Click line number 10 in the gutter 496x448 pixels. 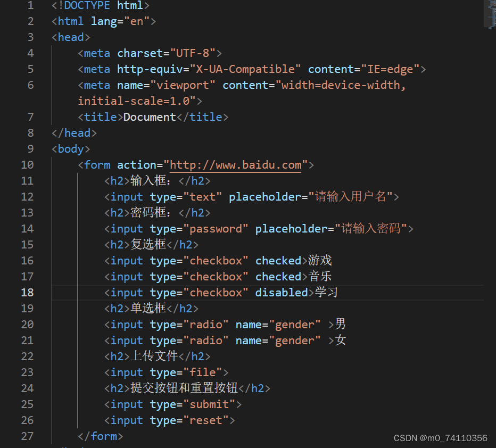(27, 165)
